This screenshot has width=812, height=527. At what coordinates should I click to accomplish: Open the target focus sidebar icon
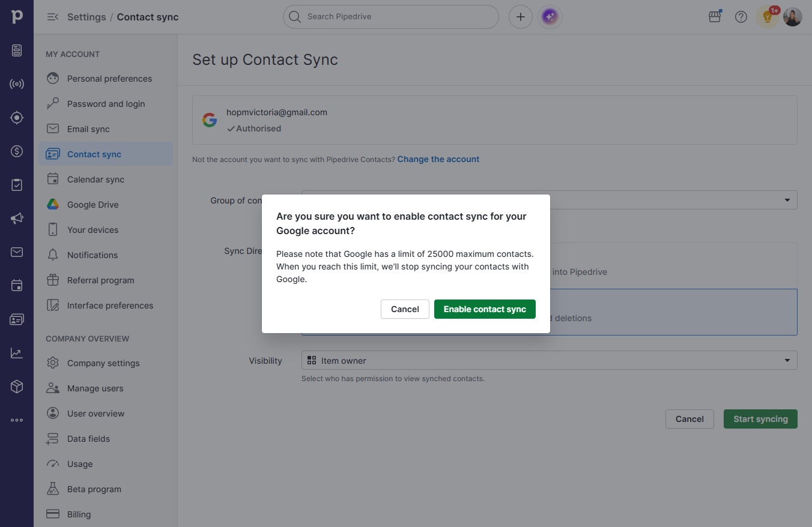pyautogui.click(x=17, y=118)
